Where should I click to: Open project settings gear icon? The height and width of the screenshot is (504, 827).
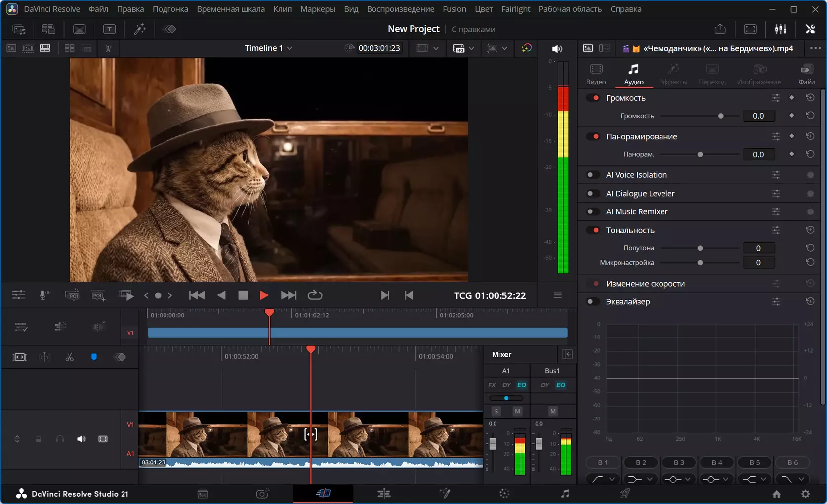tap(805, 494)
